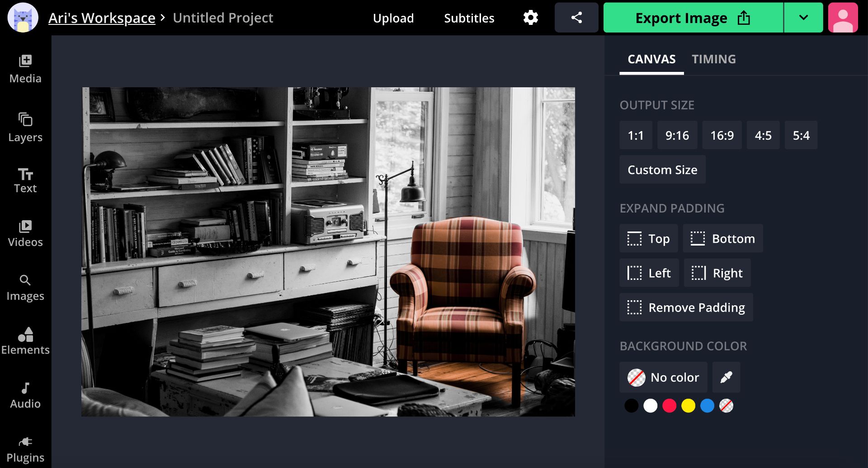Open the Media panel in sidebar
The image size is (868, 468).
coord(25,69)
